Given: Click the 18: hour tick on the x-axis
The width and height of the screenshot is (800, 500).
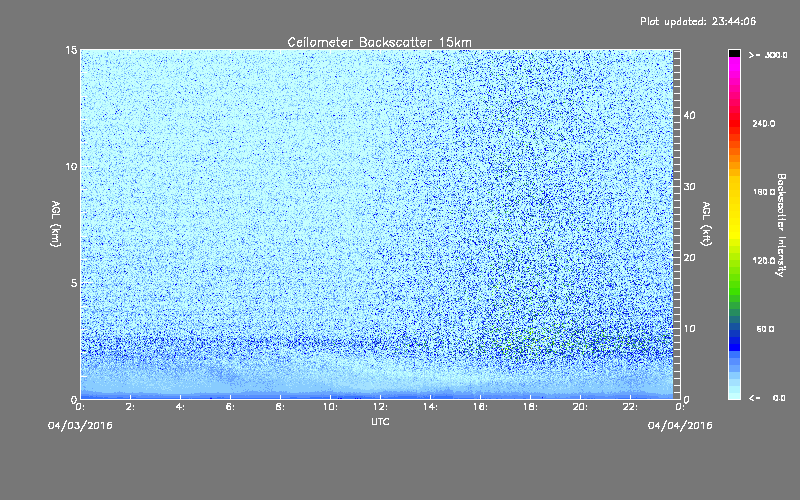Looking at the screenshot, I should pos(530,407).
